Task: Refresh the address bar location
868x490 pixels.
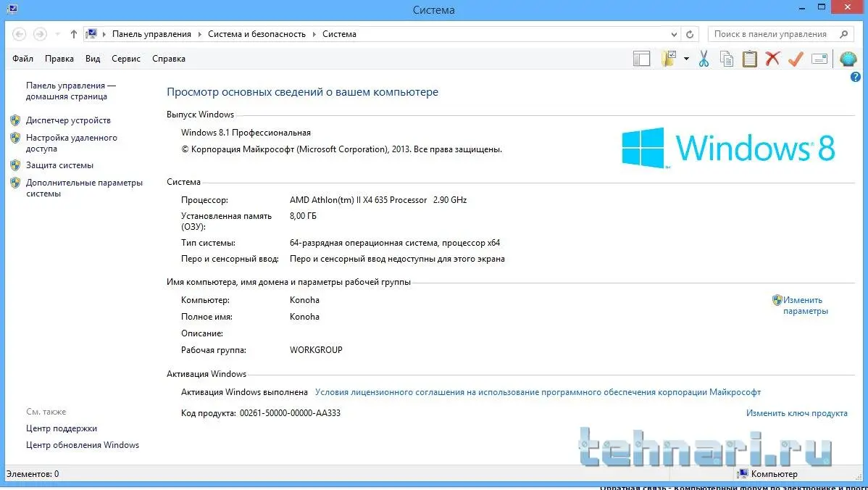Action: (x=690, y=34)
